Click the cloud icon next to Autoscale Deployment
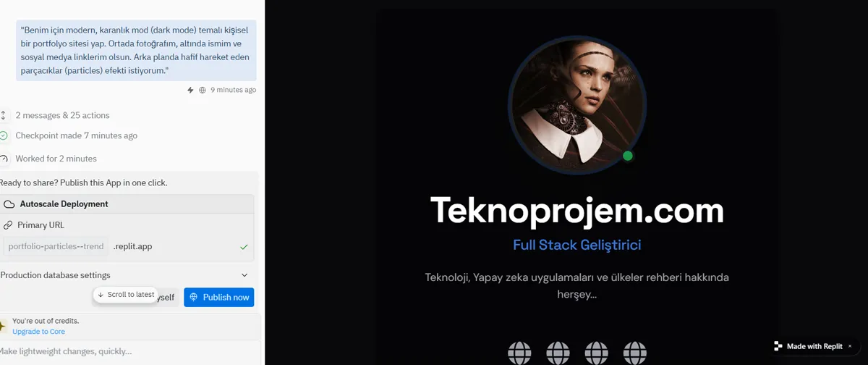Image resolution: width=868 pixels, height=365 pixels. pyautogui.click(x=9, y=204)
